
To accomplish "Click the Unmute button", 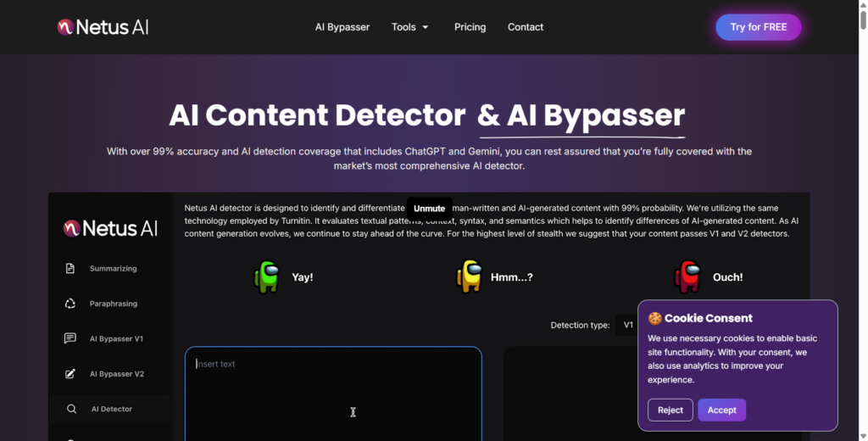I will [429, 209].
